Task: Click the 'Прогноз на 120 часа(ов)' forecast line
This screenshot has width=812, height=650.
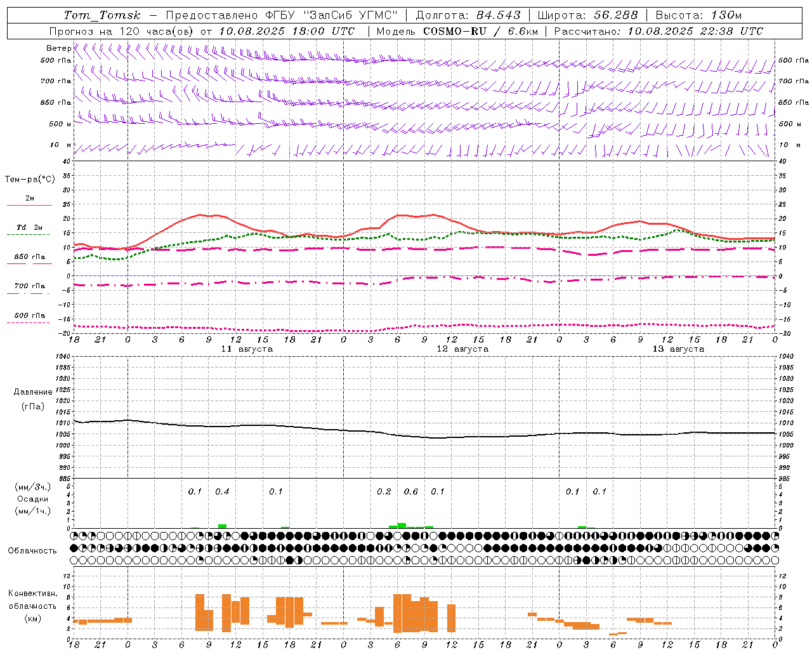Action: coord(202,31)
